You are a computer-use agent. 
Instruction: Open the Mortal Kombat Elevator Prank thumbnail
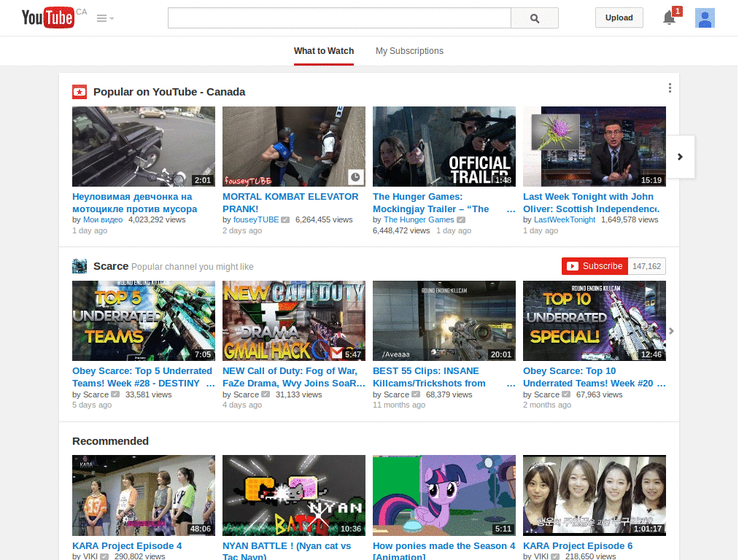(294, 147)
